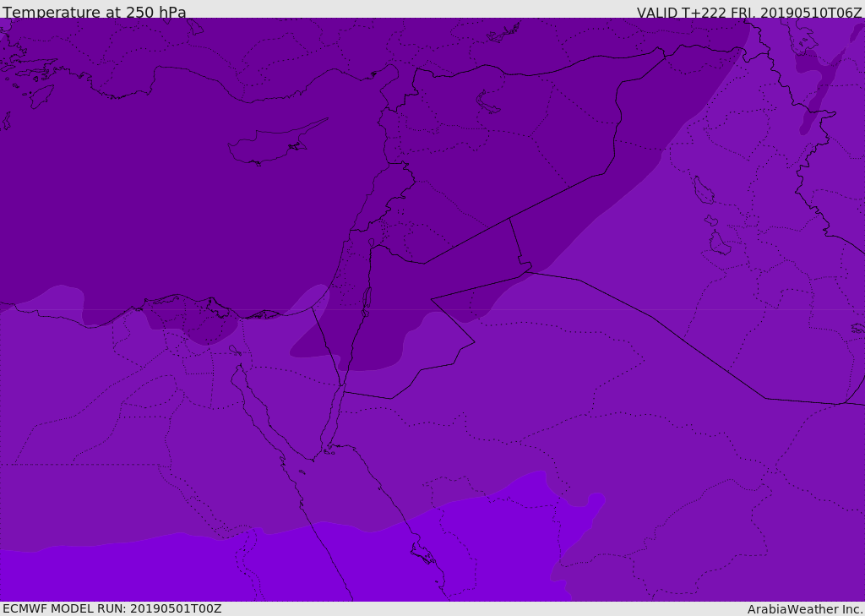Click the 'ECMWF MODEL RUN: 20190501T00Z' footer text
Viewport: 865px width, 616px height.
click(x=112, y=608)
